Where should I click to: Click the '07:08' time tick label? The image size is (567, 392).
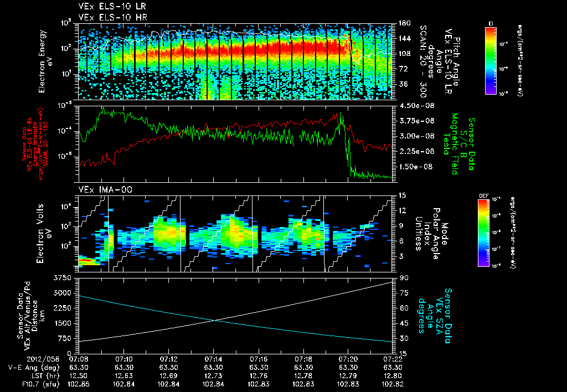point(79,359)
